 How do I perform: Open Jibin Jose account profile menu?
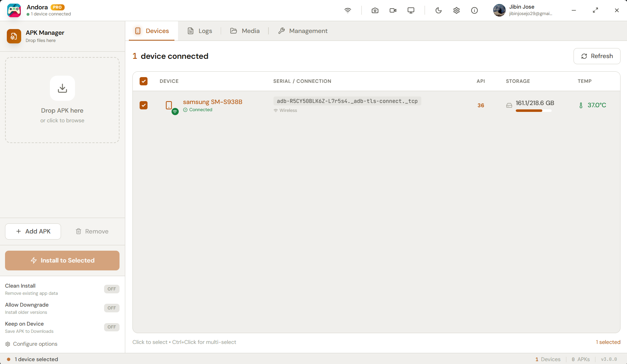(x=522, y=10)
